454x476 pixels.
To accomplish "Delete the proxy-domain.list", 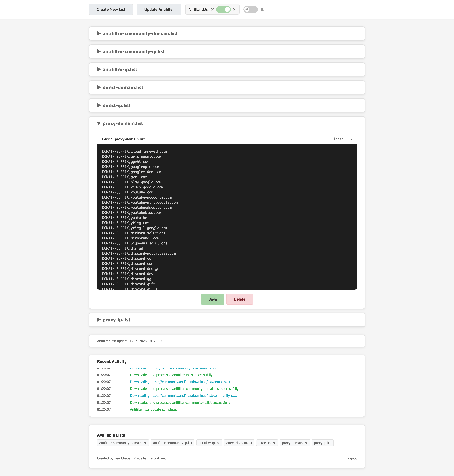I will [239, 299].
